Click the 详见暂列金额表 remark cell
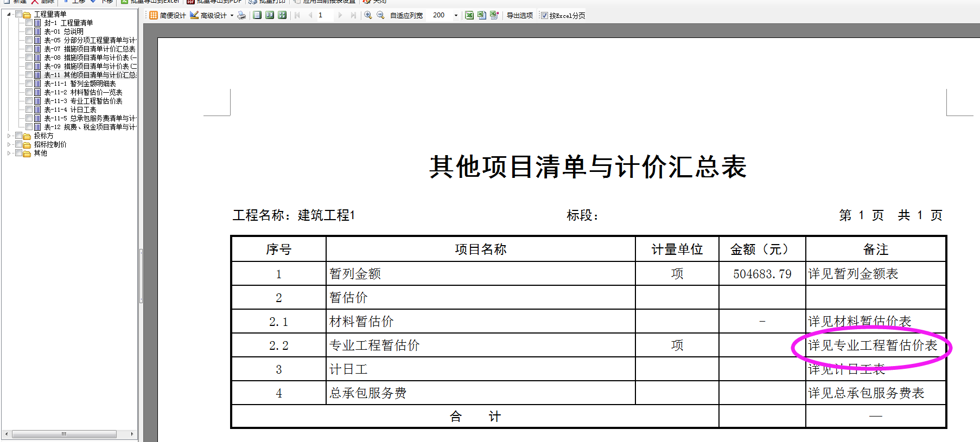 click(x=876, y=274)
